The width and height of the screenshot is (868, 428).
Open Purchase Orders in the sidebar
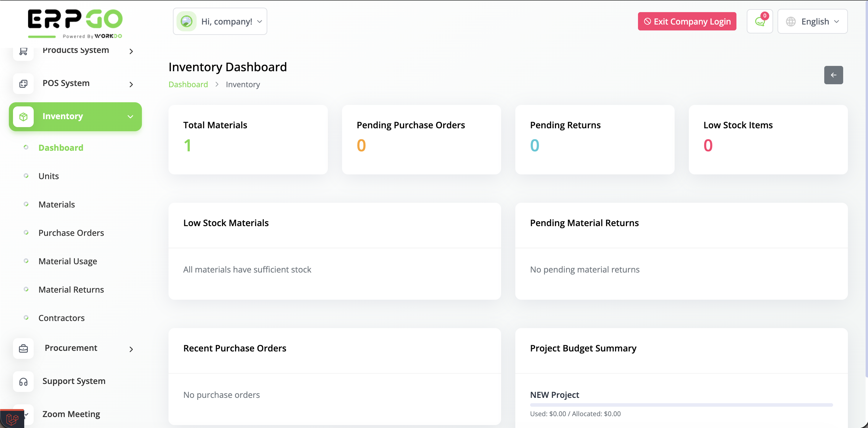click(x=71, y=233)
